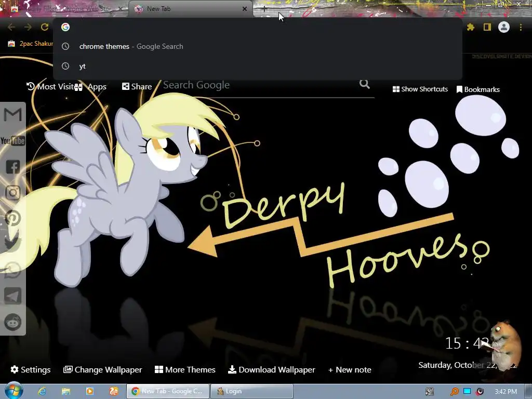532x399 pixels.
Task: Go forward with the forward arrow
Action: tap(28, 27)
